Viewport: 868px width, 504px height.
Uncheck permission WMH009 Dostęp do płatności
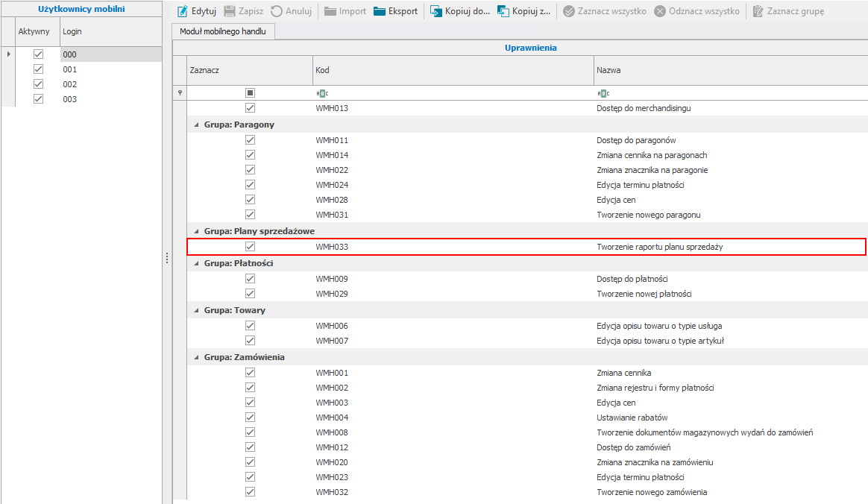[251, 279]
